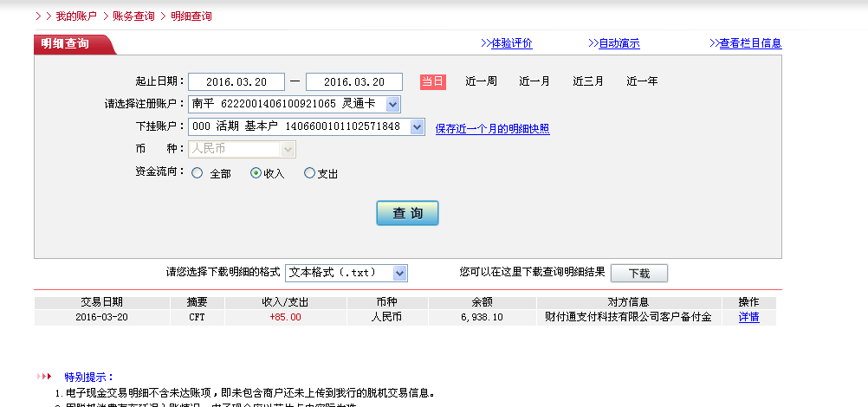Choose the 当日 date range shortcut
Image resolution: width=868 pixels, height=407 pixels.
[x=433, y=81]
